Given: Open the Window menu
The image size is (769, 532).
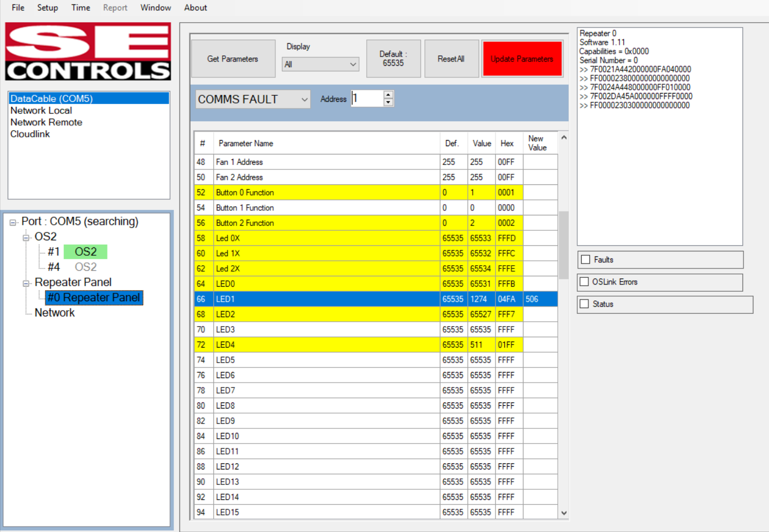Looking at the screenshot, I should click(156, 8).
